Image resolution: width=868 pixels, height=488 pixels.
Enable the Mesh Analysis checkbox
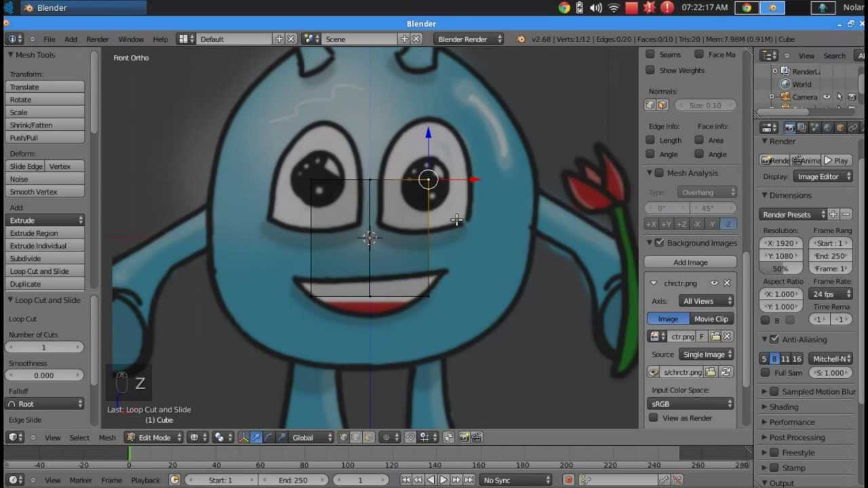[659, 173]
